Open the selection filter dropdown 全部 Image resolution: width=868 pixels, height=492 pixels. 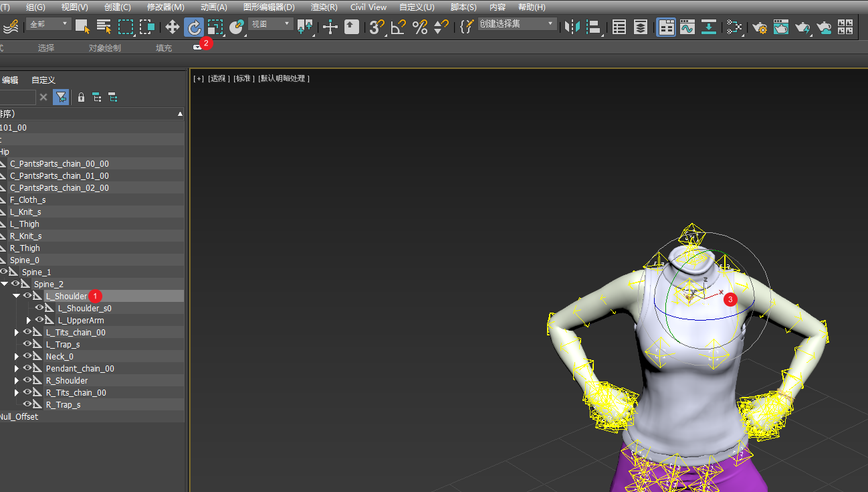[48, 24]
